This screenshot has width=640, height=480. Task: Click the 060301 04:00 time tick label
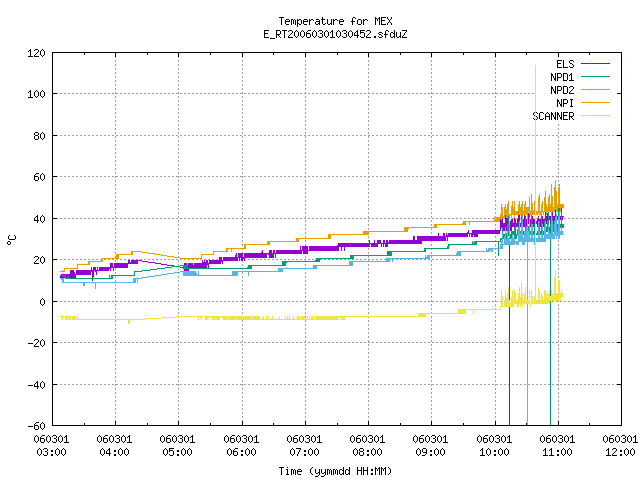pos(114,446)
